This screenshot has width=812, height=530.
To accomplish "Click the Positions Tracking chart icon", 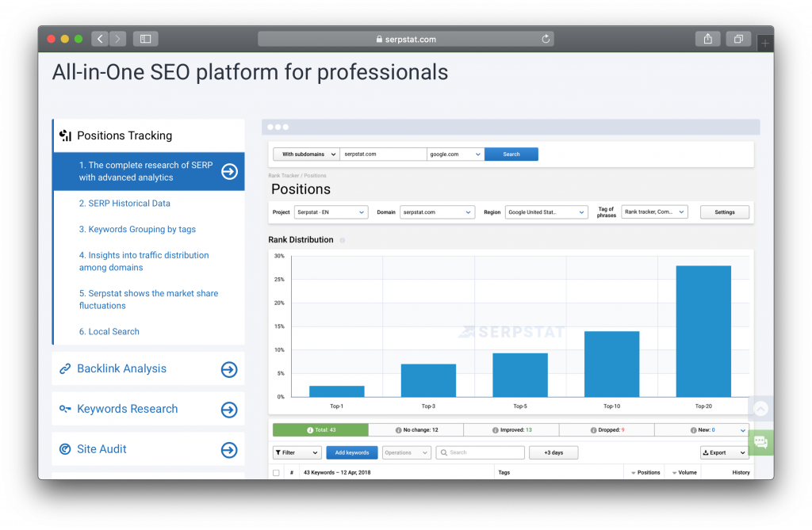I will (65, 135).
